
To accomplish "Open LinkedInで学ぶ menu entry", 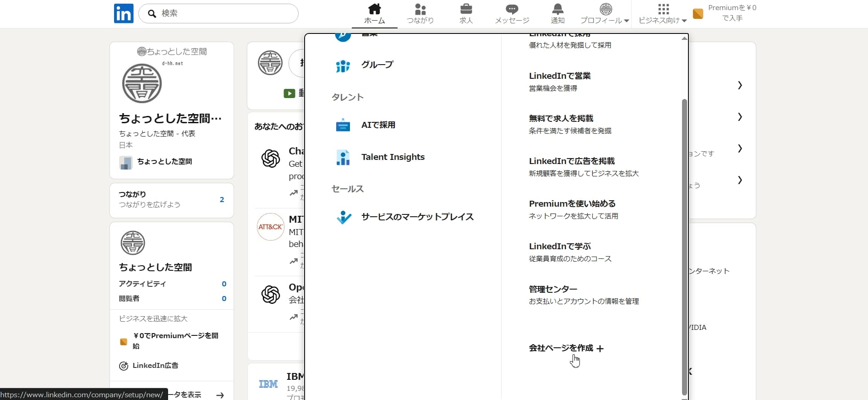I will tap(570, 252).
